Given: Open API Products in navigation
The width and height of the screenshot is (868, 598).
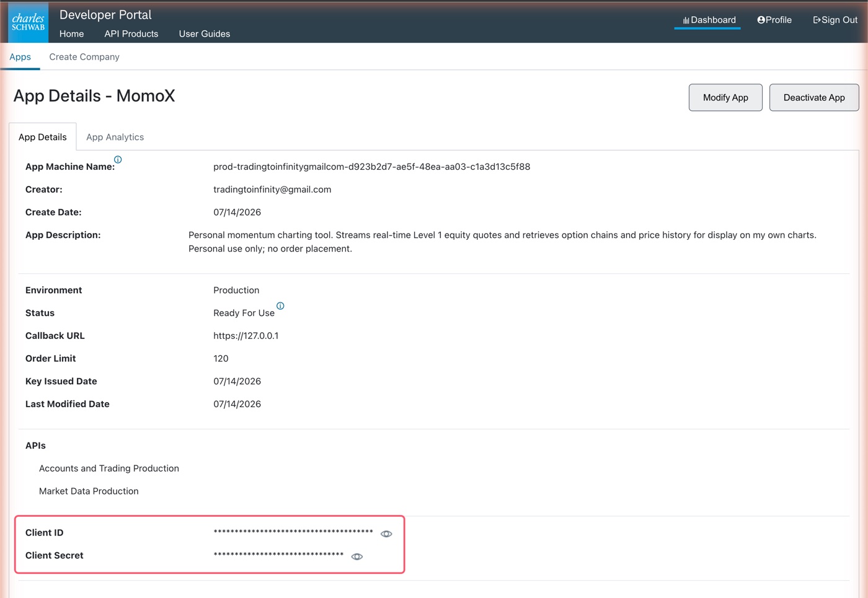Looking at the screenshot, I should coord(131,34).
